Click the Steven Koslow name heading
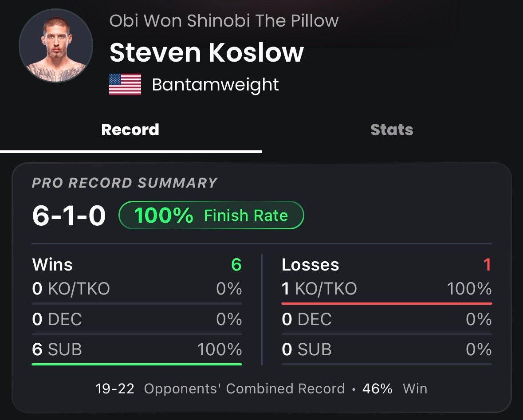The height and width of the screenshot is (420, 523). click(207, 52)
